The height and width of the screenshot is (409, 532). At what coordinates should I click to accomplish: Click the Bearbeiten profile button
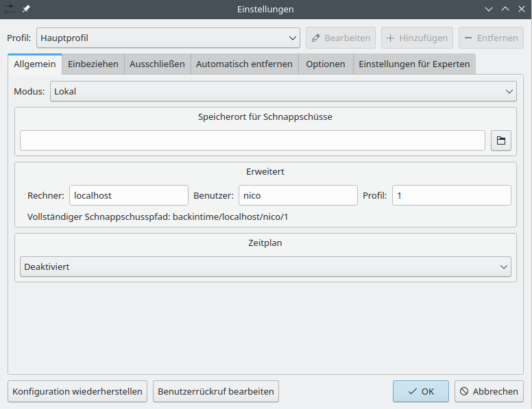click(341, 38)
